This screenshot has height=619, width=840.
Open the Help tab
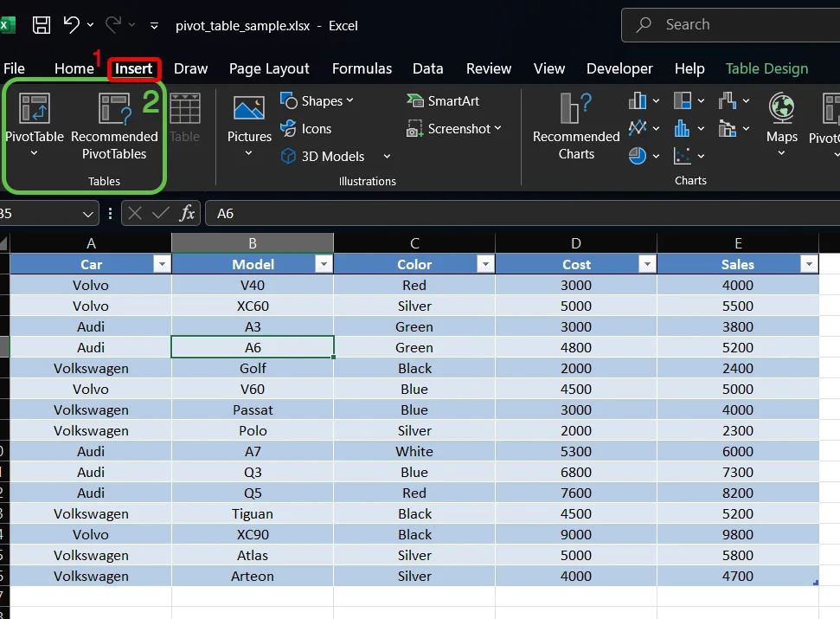point(689,68)
